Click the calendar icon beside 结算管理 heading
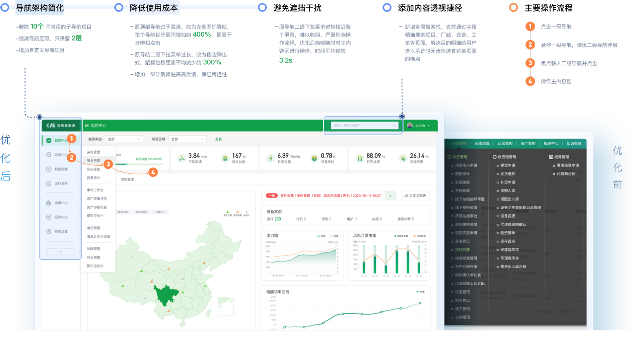This screenshot has height=364, width=637. [x=551, y=157]
